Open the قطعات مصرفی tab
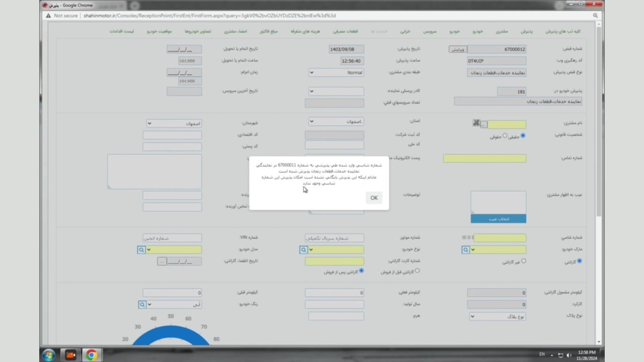This screenshot has height=362, width=644. pos(345,31)
